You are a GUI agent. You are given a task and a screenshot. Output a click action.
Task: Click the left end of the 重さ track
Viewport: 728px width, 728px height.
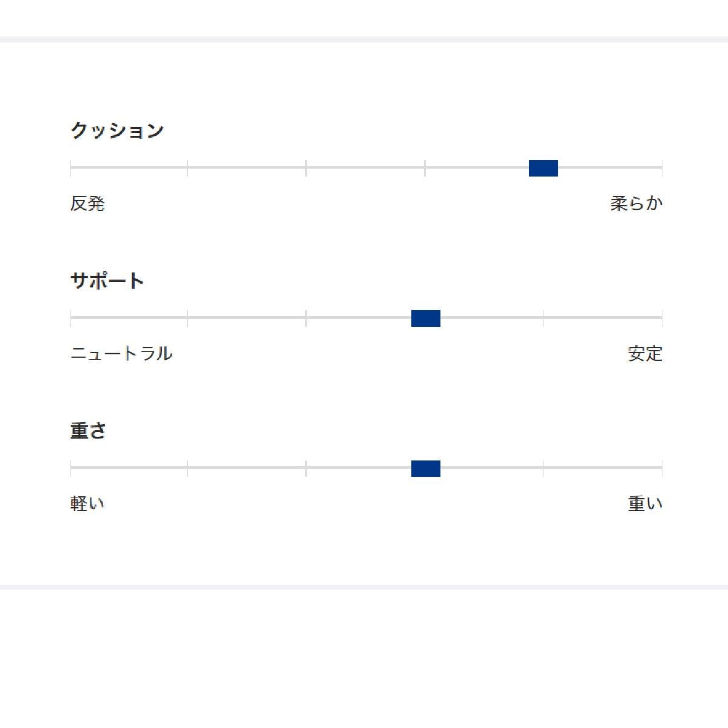(x=72, y=468)
